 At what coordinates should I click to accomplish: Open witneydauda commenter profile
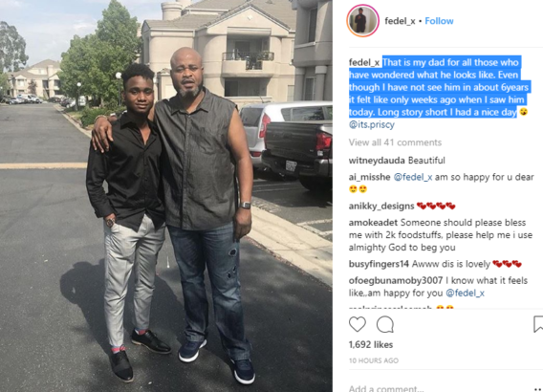[377, 161]
